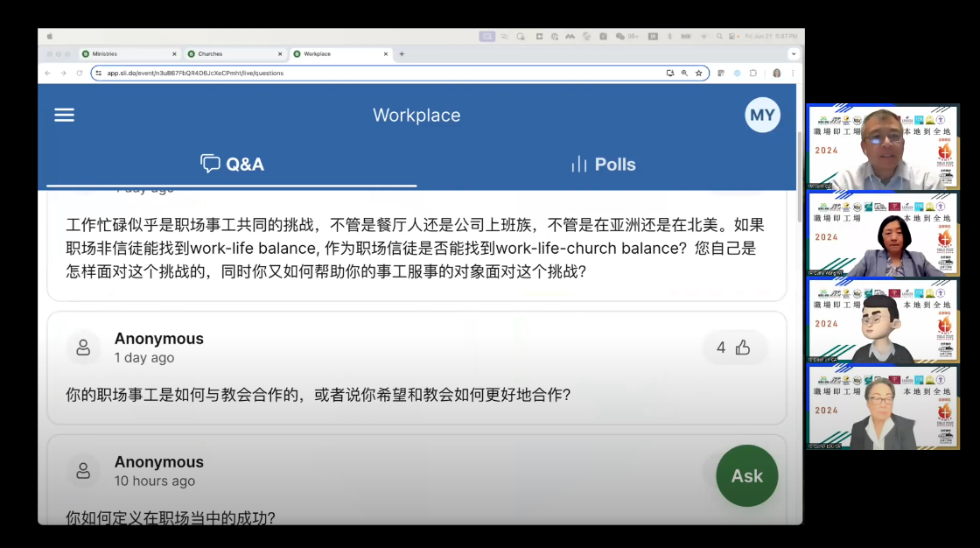This screenshot has width=980, height=548.
Task: Click the 'Anonymous' name above 10 hours ago
Action: (158, 461)
